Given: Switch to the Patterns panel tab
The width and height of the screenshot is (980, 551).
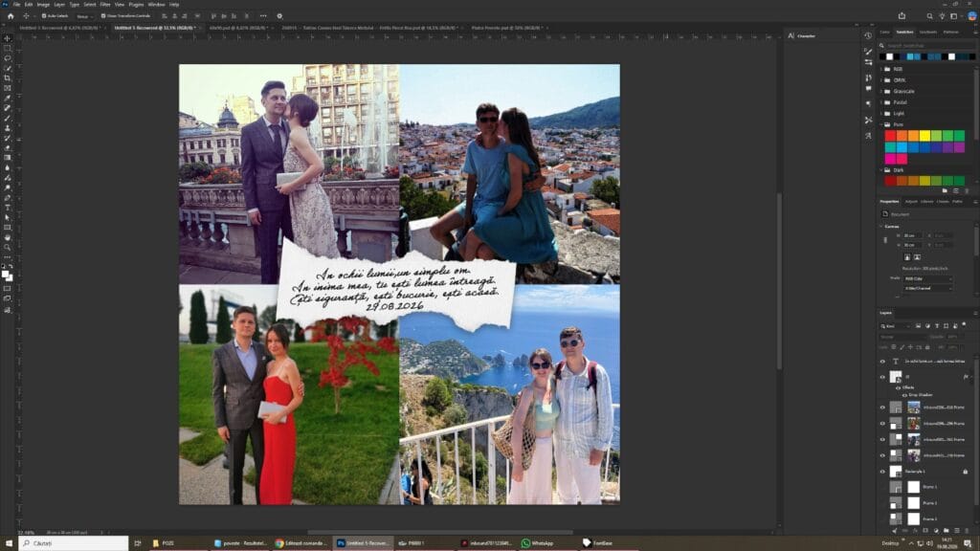Looking at the screenshot, I should tap(950, 32).
